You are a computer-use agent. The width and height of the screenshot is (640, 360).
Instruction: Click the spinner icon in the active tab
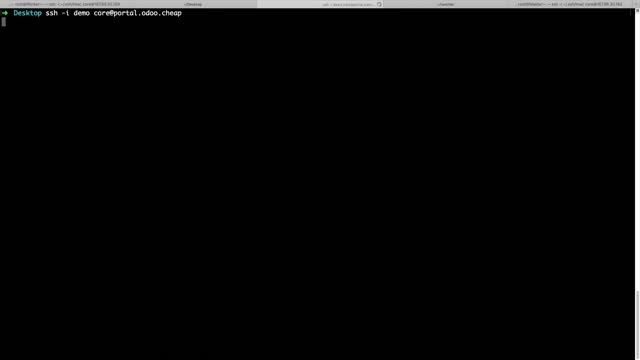(x=379, y=4)
